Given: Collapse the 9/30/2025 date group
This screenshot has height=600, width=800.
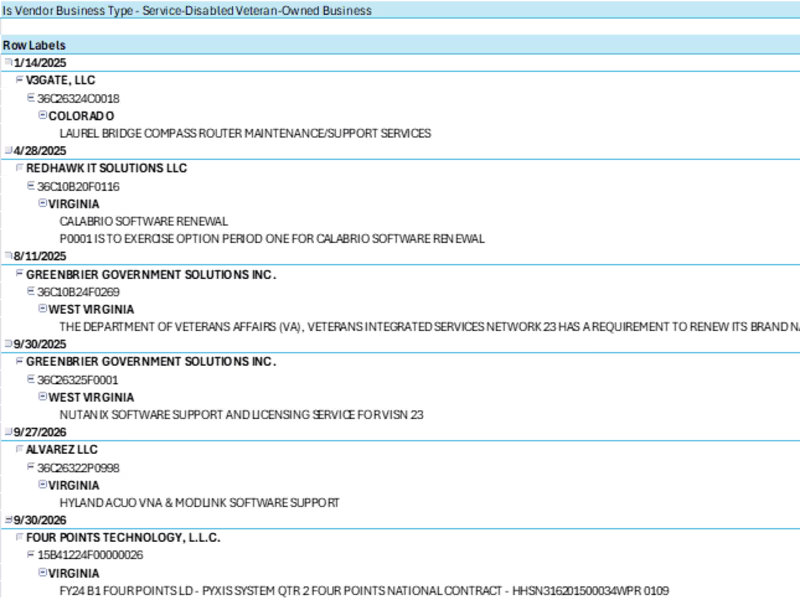Looking at the screenshot, I should (x=8, y=343).
